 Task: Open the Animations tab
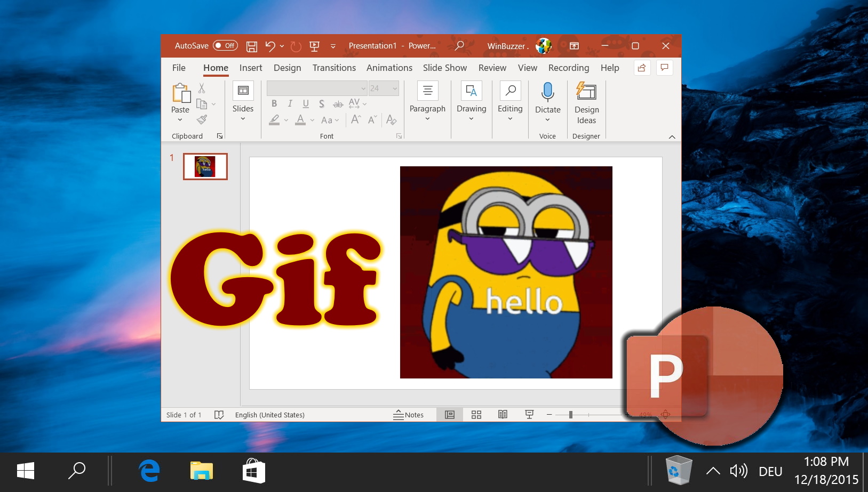(x=389, y=68)
